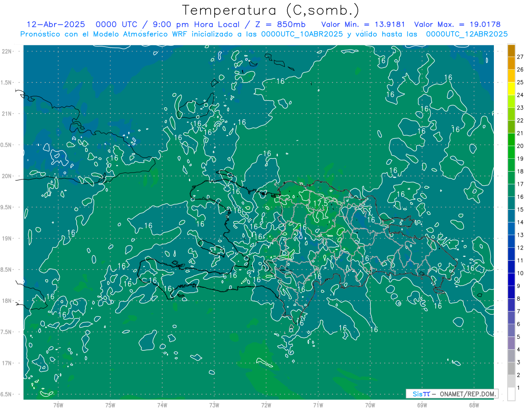532x411 pixels.
Task: Click the "75W" longitude axis label
Action: pyautogui.click(x=110, y=405)
